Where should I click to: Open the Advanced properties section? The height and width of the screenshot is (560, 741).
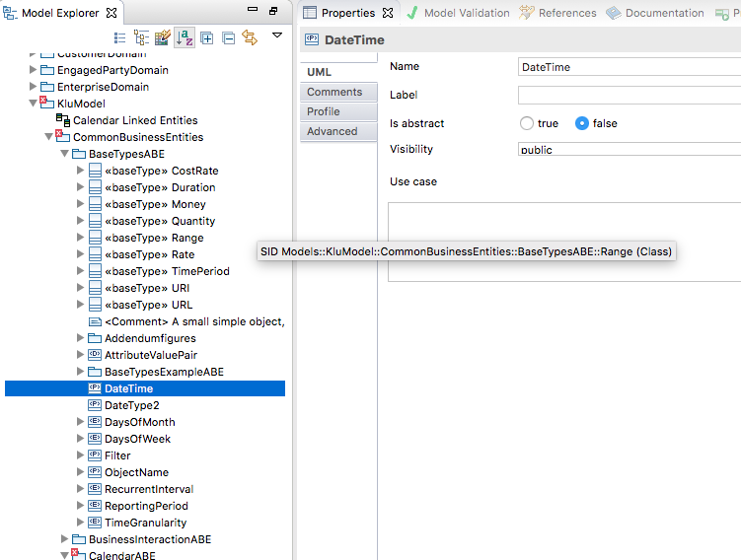(333, 131)
